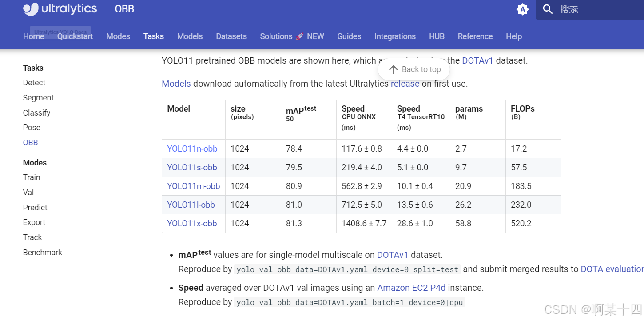
Task: Open the YOLO11n-obb model link
Action: [x=192, y=149]
